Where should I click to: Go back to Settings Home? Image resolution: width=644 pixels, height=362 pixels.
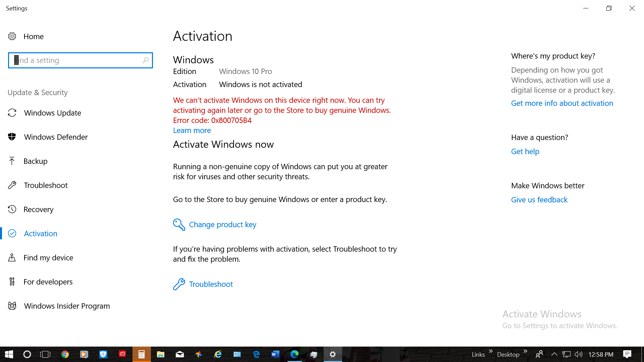34,36
